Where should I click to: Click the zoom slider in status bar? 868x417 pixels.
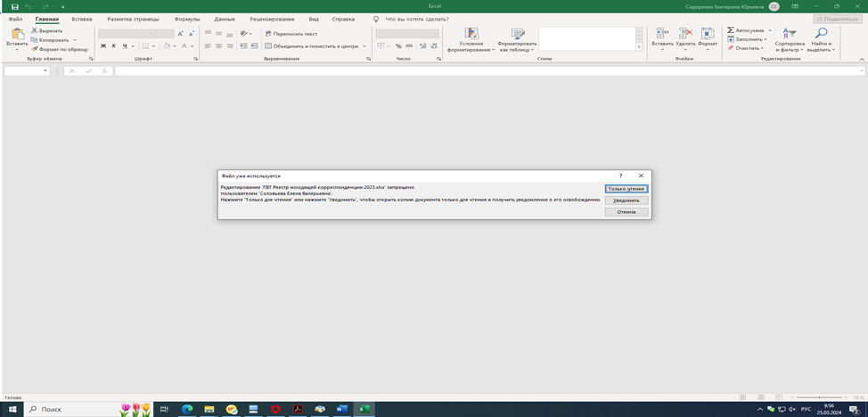[x=819, y=397]
